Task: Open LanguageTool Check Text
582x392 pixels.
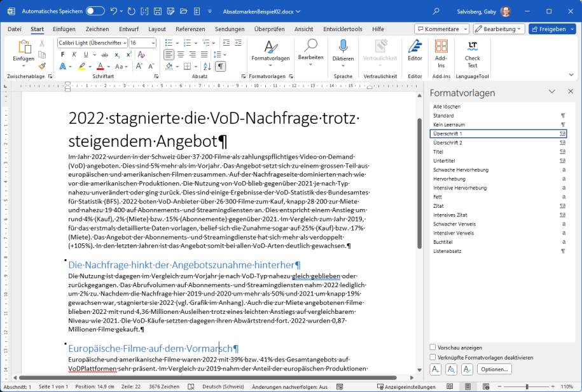Action: (472, 54)
